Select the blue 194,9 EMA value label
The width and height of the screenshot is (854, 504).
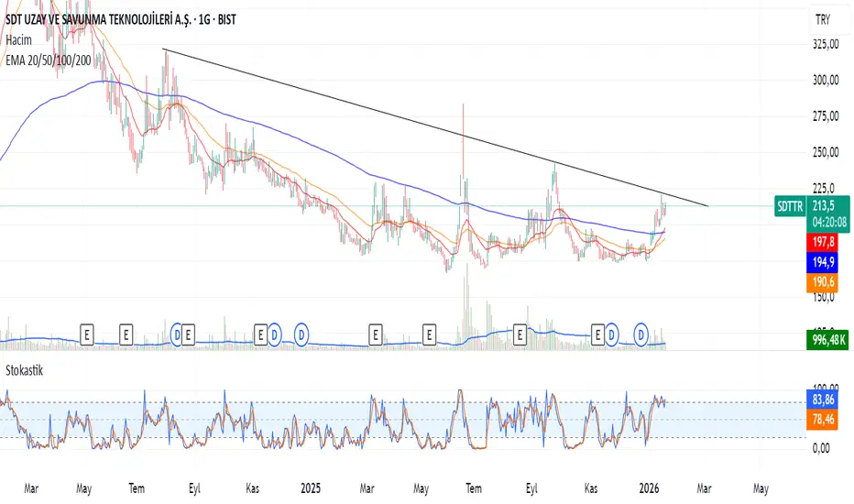click(x=823, y=262)
